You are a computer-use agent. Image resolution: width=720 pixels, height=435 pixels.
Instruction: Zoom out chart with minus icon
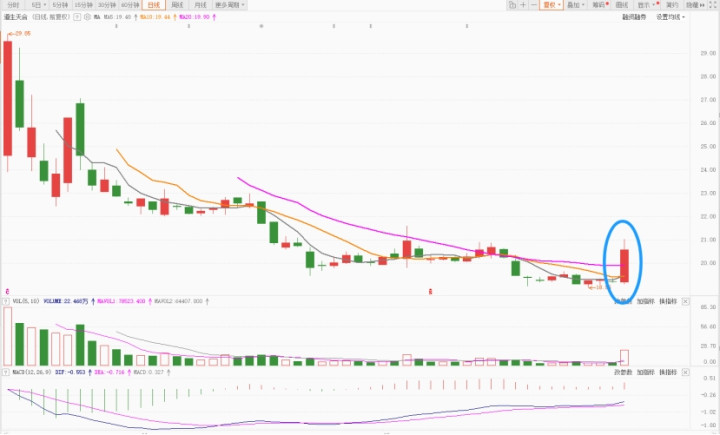tap(534, 5)
